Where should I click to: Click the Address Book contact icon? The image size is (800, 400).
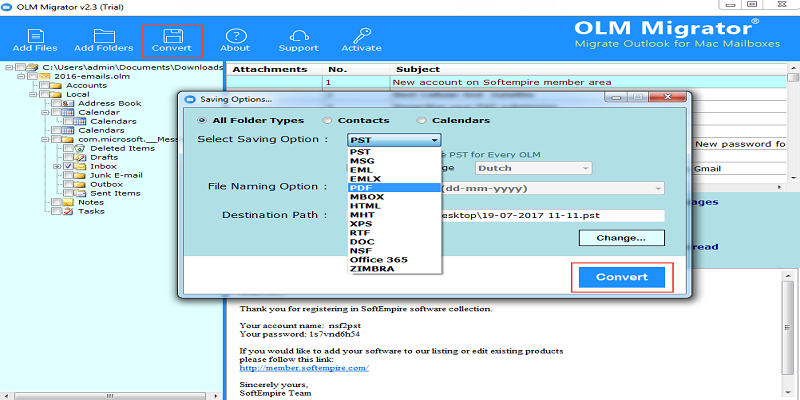point(69,103)
